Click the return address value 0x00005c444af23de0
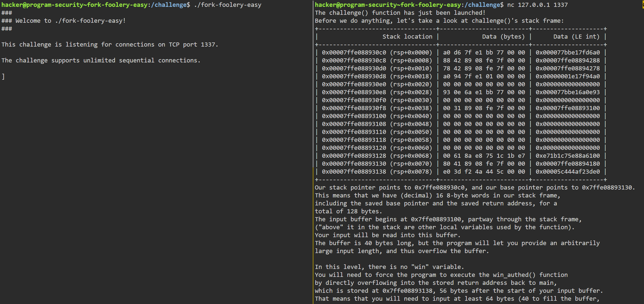The height and width of the screenshot is (304, 644). click(568, 172)
